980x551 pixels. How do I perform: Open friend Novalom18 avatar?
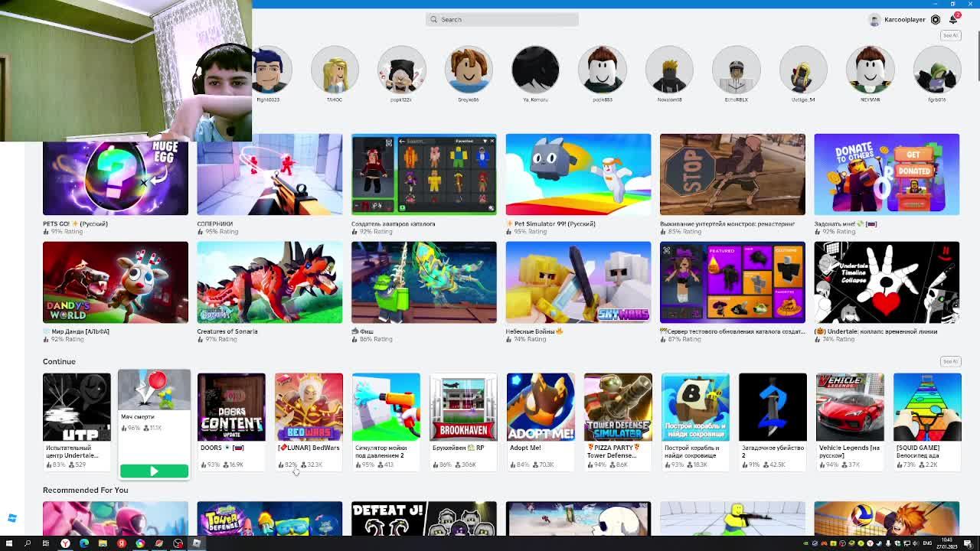(x=669, y=70)
